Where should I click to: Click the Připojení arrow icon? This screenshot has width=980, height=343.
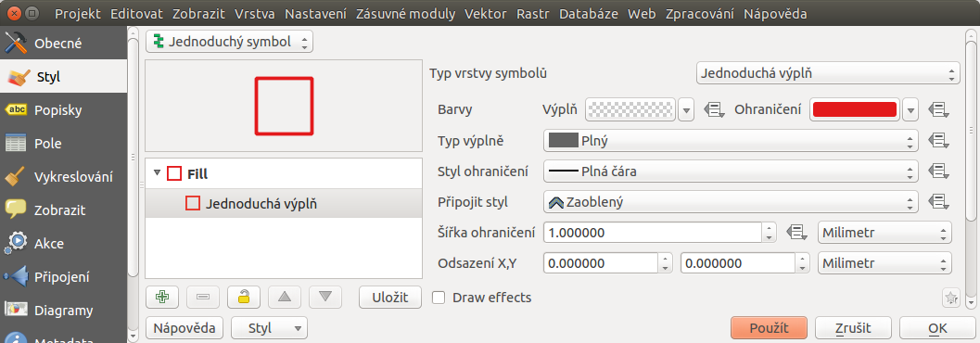17,277
